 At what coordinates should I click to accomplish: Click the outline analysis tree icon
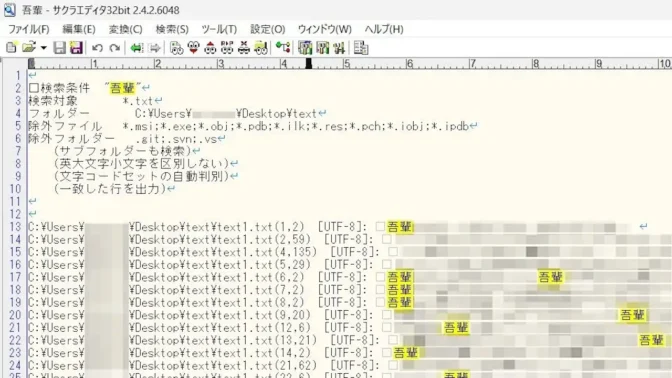283,48
